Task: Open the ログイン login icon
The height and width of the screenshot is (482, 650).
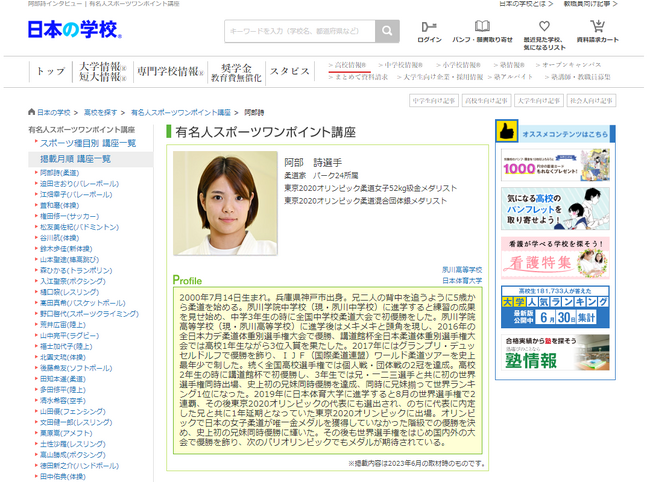Action: click(x=429, y=31)
